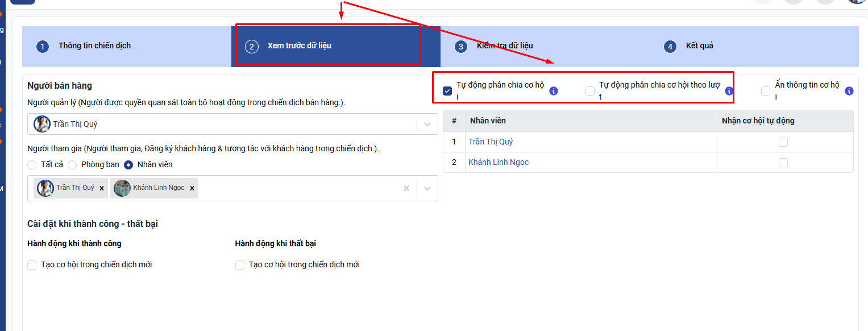Image resolution: width=868 pixels, height=331 pixels.
Task: Remove Trần Thị Quý from participants
Action: click(102, 188)
